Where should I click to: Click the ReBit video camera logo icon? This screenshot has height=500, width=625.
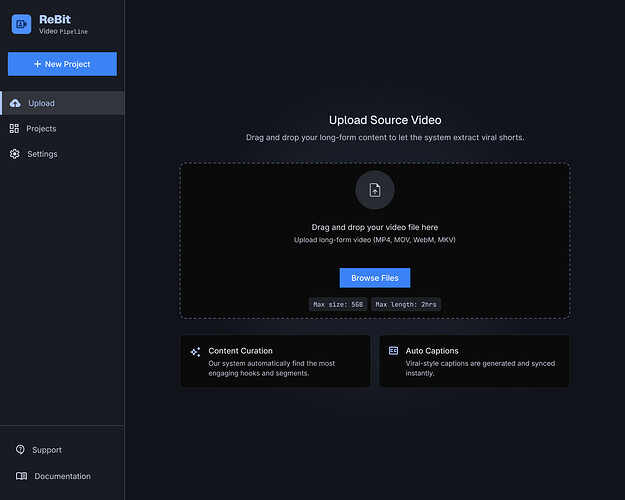pyautogui.click(x=21, y=24)
